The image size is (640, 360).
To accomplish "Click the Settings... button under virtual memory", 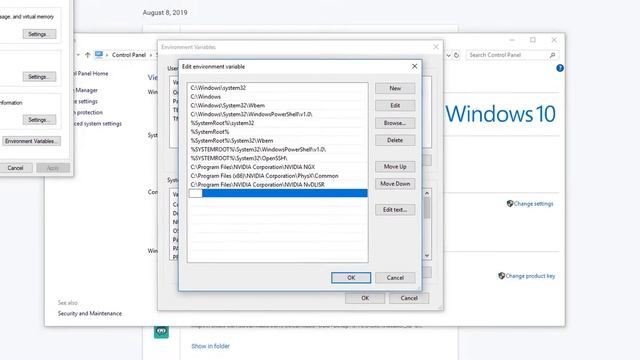I will click(x=39, y=34).
